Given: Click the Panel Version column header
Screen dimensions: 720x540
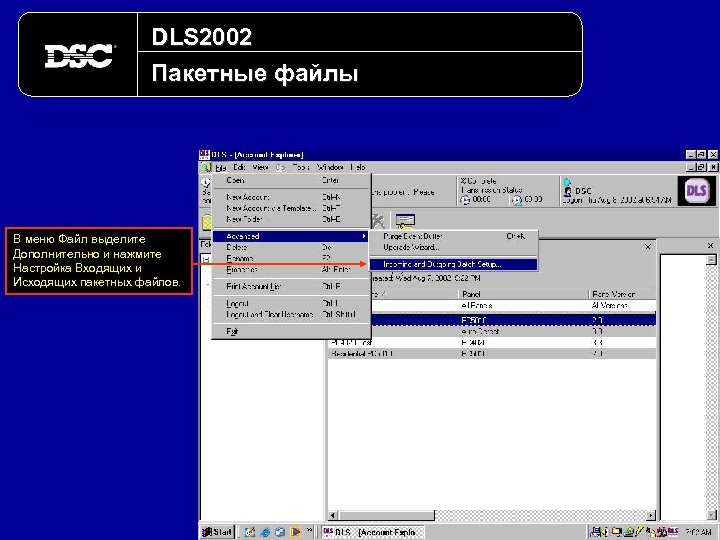Looking at the screenshot, I should pyautogui.click(x=622, y=294).
